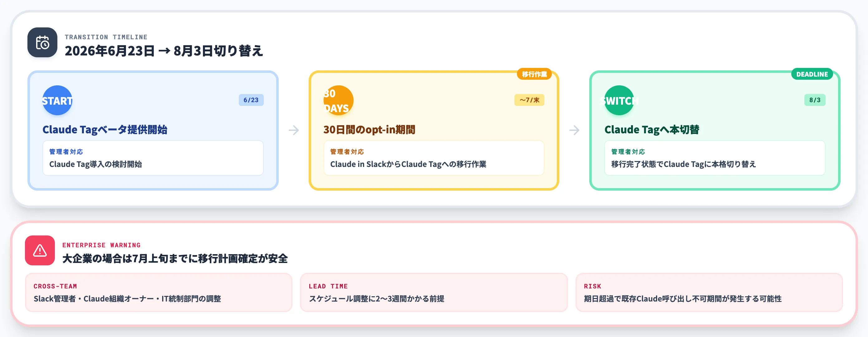Click 管理者対応 label in the green card
This screenshot has height=337, width=868.
(628, 152)
